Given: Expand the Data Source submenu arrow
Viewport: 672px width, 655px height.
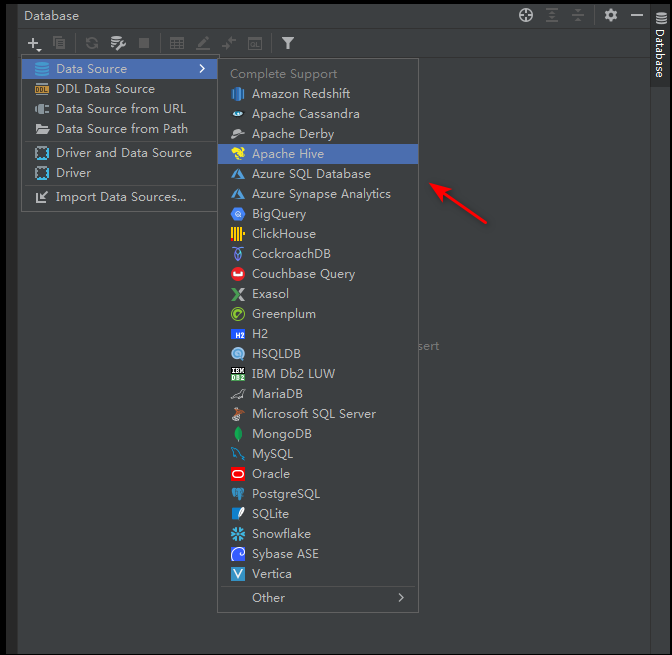Looking at the screenshot, I should tap(202, 69).
